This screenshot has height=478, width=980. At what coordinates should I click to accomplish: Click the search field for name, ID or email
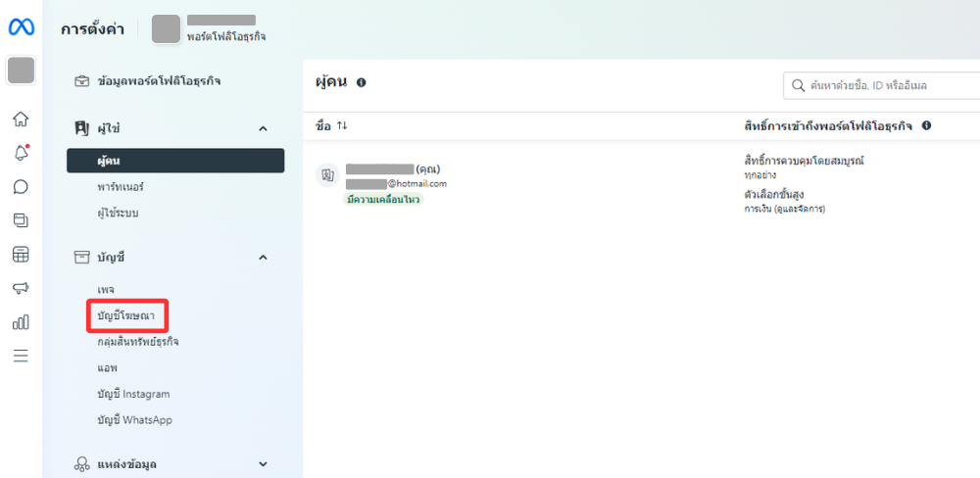click(881, 85)
